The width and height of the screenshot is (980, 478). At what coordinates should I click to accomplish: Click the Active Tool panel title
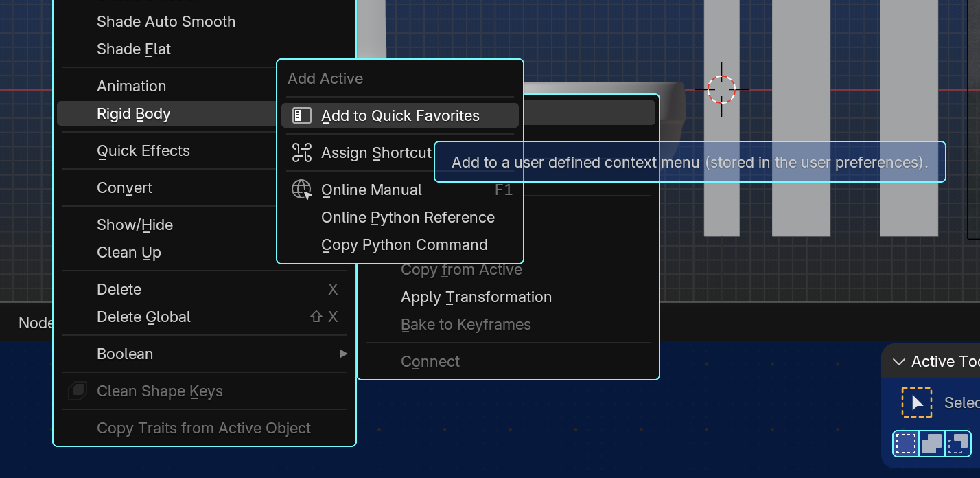(945, 361)
